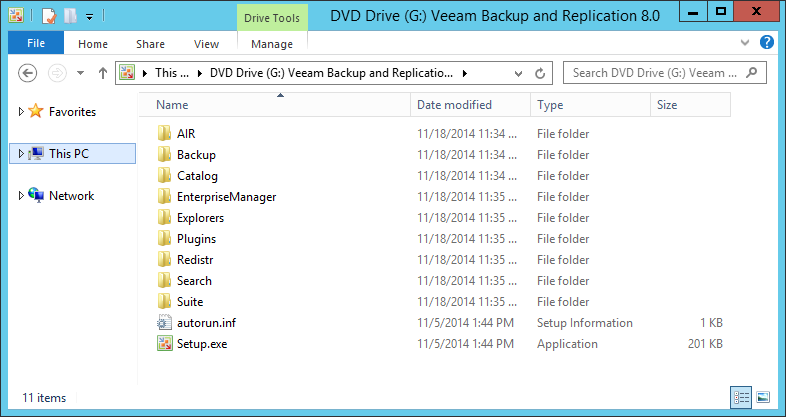This screenshot has width=786, height=417.
Task: Switch to the Home ribbon tab
Action: tap(93, 44)
